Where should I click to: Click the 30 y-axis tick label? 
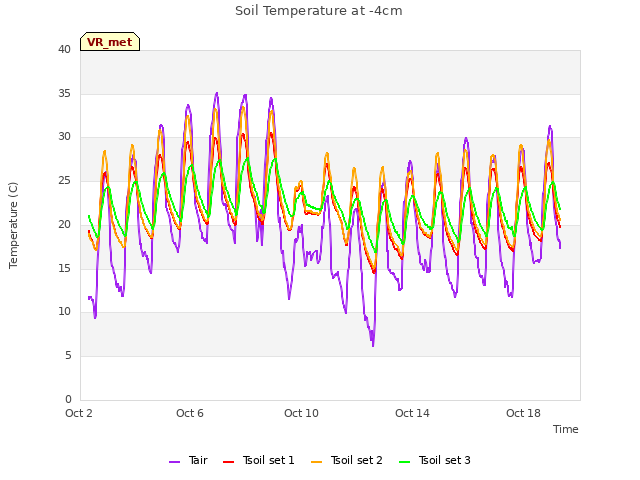click(64, 137)
